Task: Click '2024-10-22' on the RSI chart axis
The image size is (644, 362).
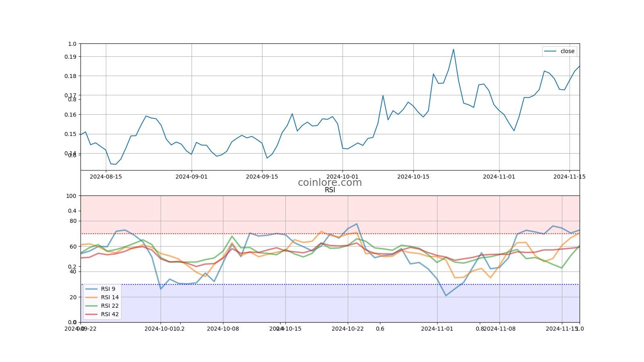Action: tap(348, 329)
